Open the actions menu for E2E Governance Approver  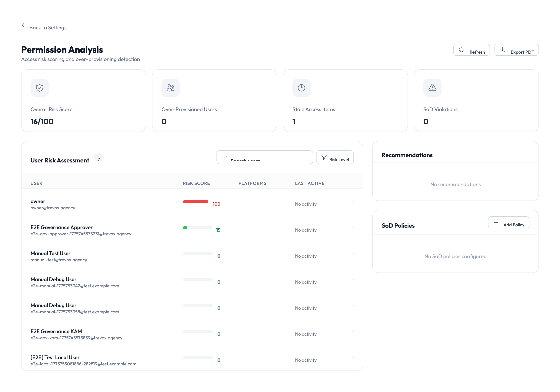click(x=354, y=227)
